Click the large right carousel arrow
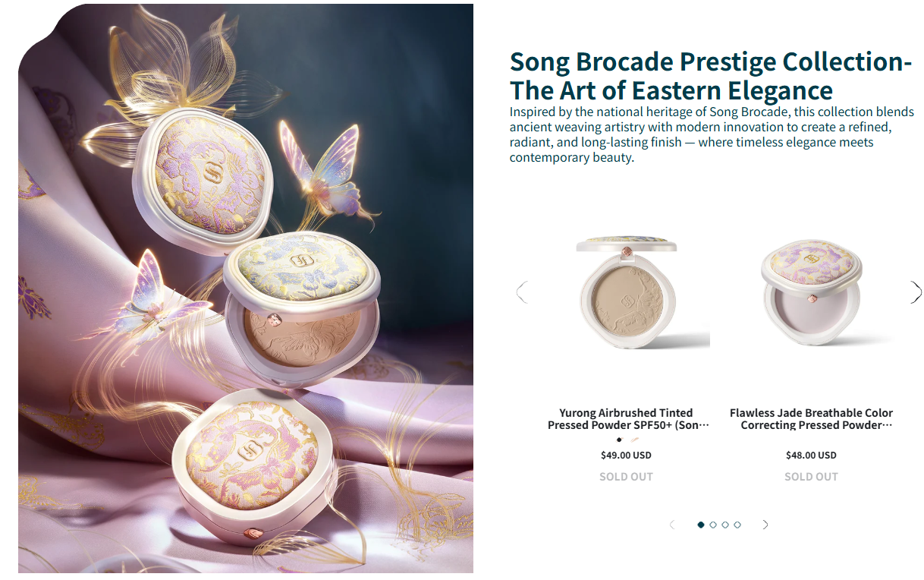Screen dimensions: 924x580 916,292
